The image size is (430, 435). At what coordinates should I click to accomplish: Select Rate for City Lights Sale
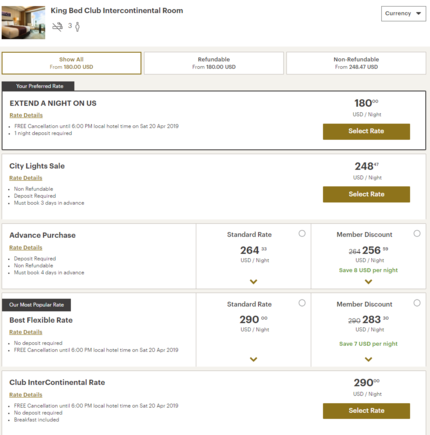tap(366, 194)
